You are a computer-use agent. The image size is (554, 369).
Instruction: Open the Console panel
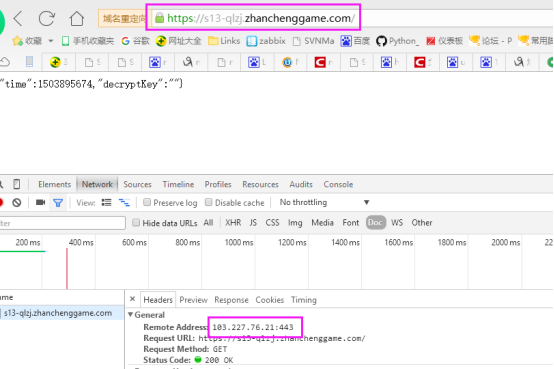tap(338, 184)
